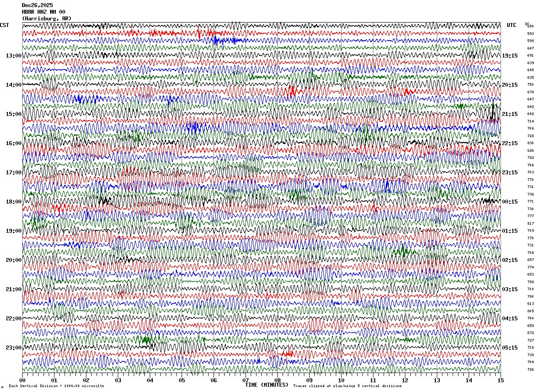Click the DC offset value "709"
The image size is (536, 392).
(x=530, y=231)
